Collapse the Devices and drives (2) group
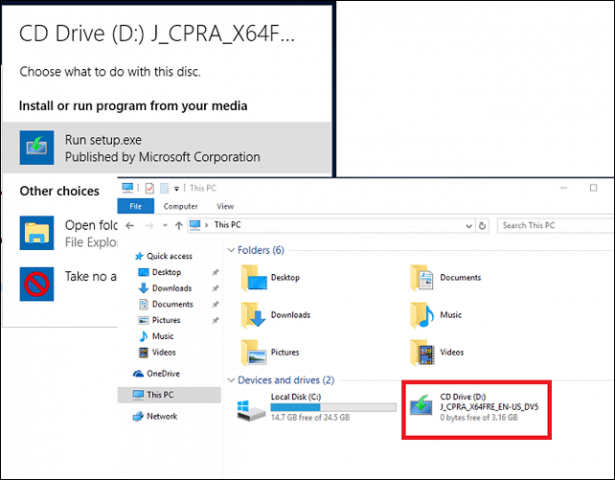 point(231,380)
